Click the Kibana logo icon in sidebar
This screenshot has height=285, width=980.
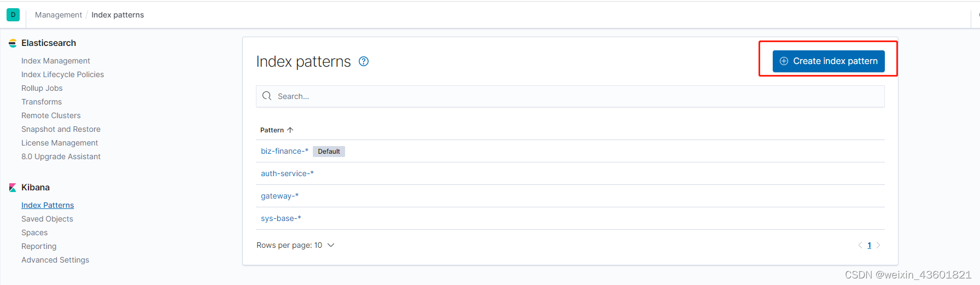pyautogui.click(x=13, y=188)
